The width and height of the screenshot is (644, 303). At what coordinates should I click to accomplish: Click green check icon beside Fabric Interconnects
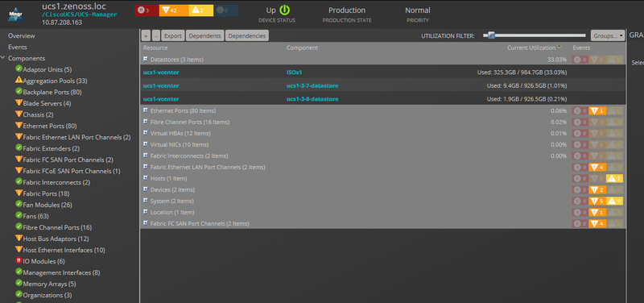click(19, 181)
